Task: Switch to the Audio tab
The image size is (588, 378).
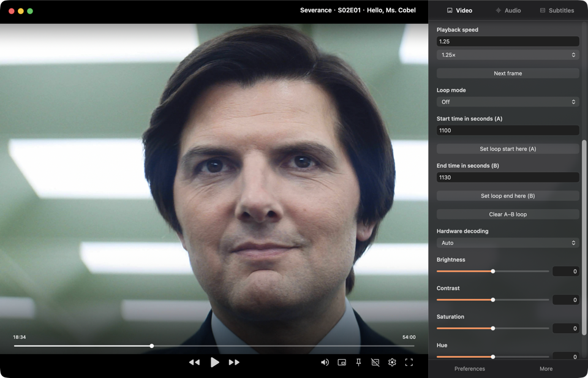Action: [x=508, y=10]
